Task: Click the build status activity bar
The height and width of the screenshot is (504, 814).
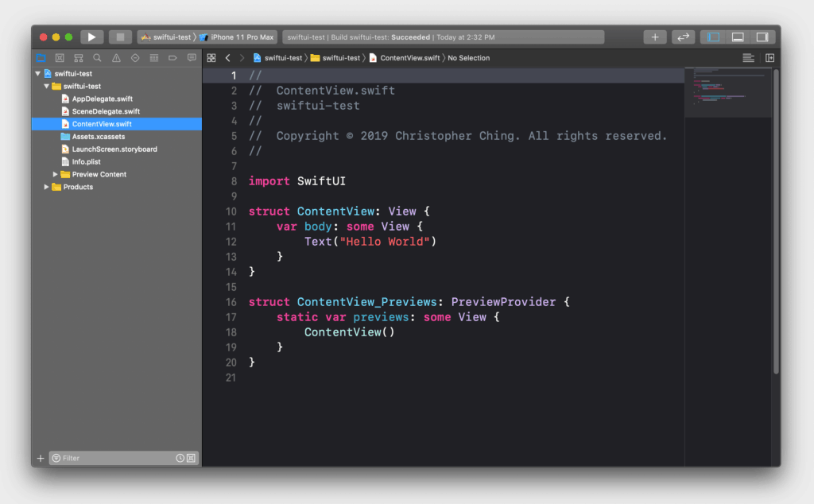Action: click(444, 37)
